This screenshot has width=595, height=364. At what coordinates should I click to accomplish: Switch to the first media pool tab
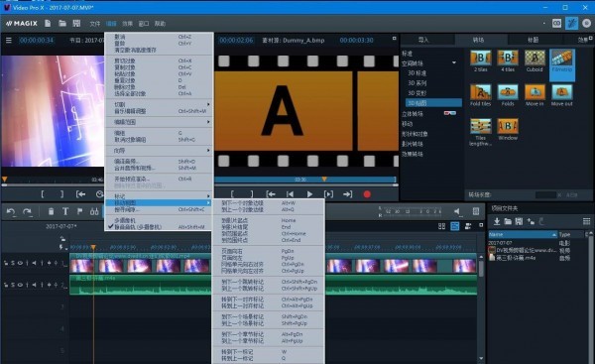(422, 40)
